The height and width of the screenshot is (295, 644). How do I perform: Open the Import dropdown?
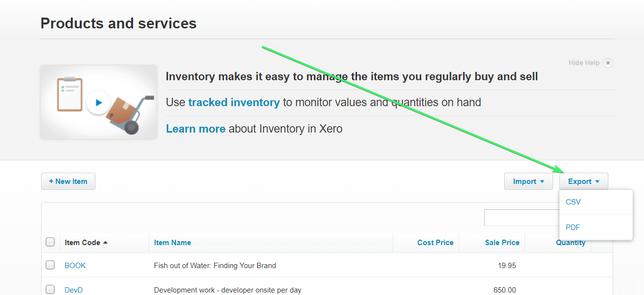528,181
